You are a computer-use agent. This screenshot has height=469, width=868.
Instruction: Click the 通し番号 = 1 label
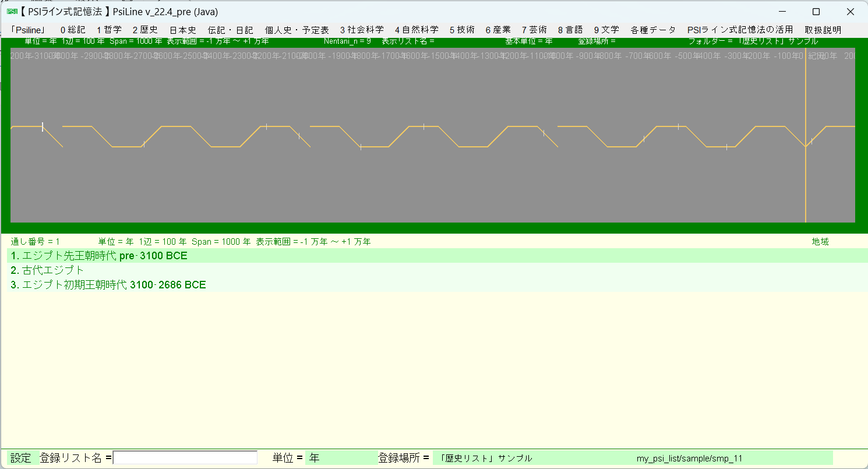tap(35, 241)
